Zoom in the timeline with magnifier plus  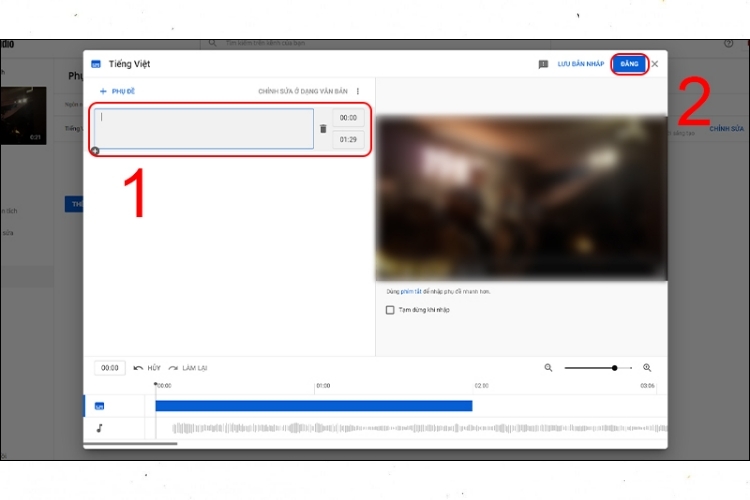click(x=647, y=368)
